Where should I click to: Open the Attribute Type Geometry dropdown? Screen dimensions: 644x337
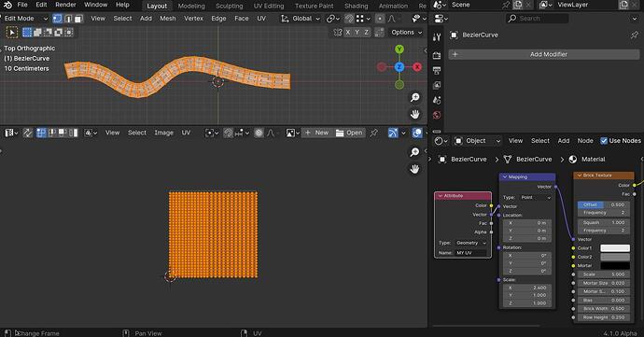(x=471, y=243)
